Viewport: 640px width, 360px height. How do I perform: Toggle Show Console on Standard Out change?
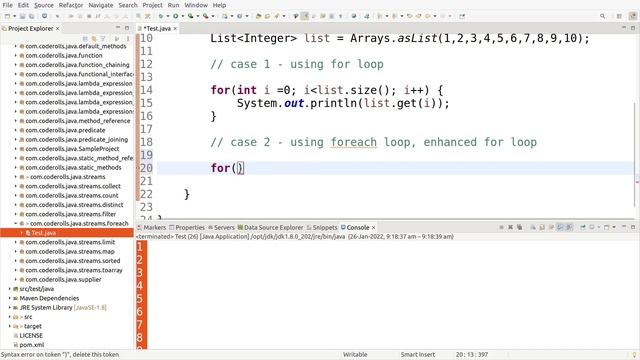coord(560,227)
